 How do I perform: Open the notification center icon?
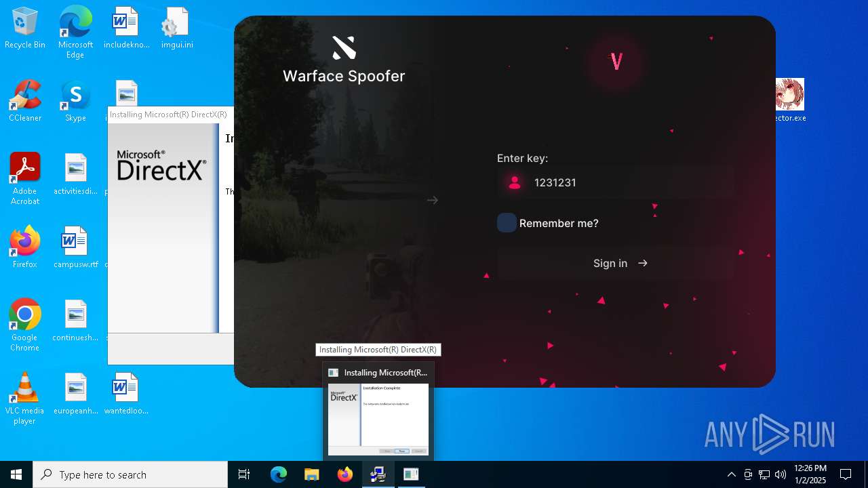pos(846,474)
